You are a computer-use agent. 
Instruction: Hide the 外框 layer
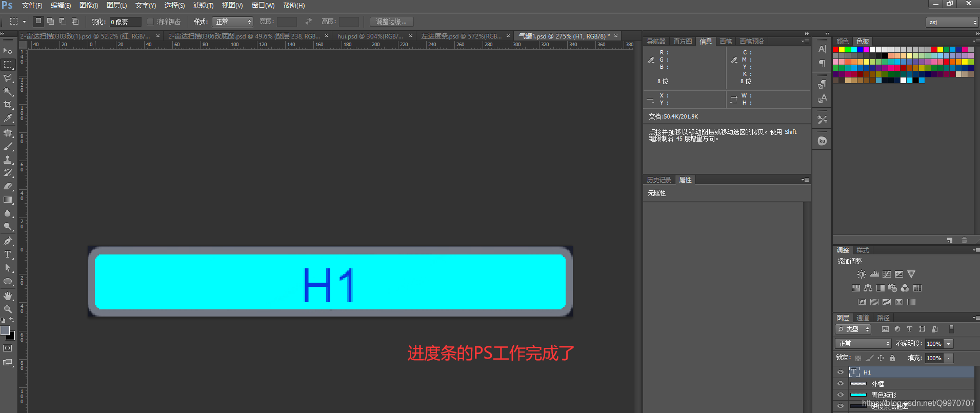(841, 384)
